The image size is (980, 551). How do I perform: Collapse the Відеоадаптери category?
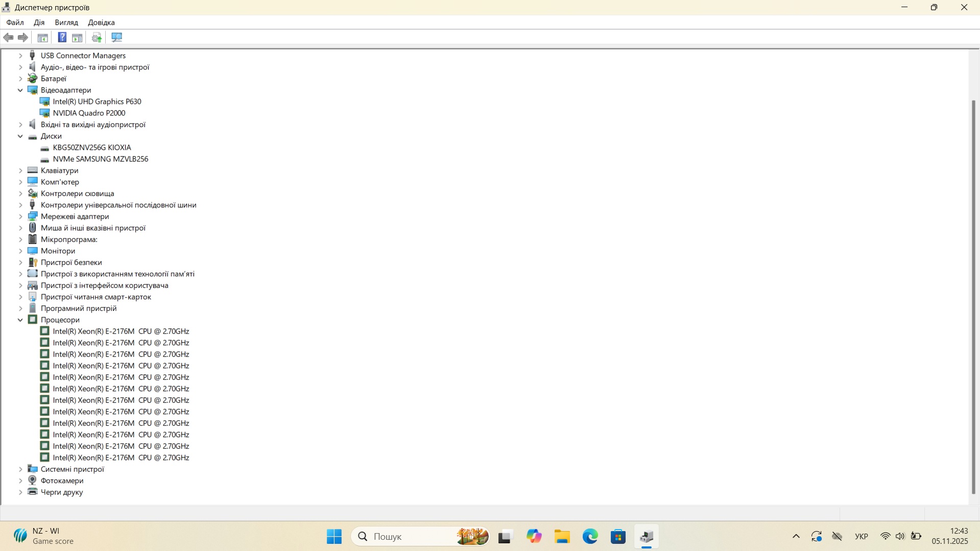click(x=20, y=90)
